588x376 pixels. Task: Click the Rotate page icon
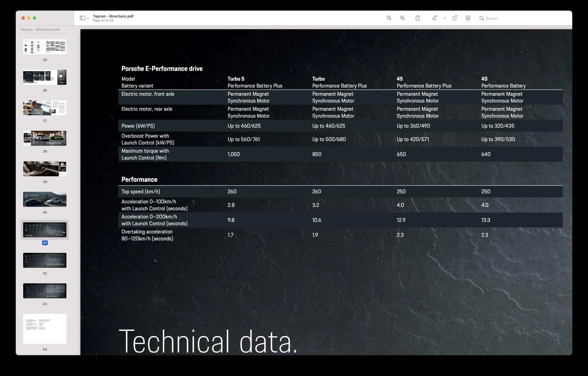pos(455,18)
